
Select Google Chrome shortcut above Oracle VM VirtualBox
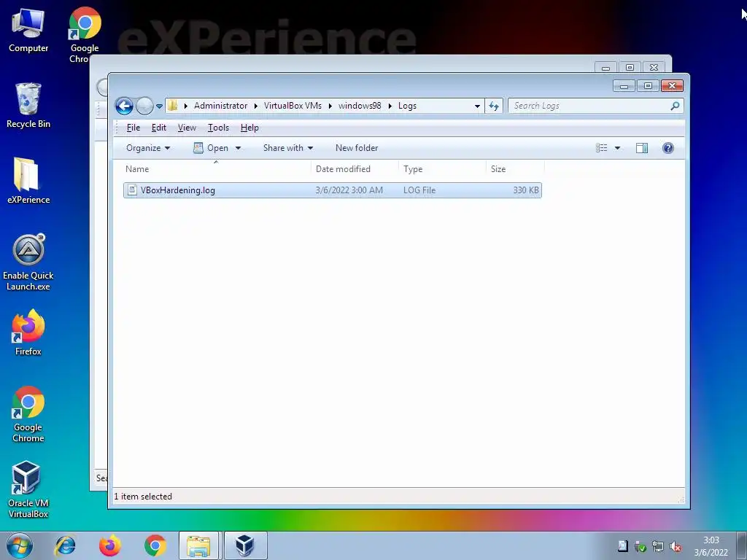[28, 414]
